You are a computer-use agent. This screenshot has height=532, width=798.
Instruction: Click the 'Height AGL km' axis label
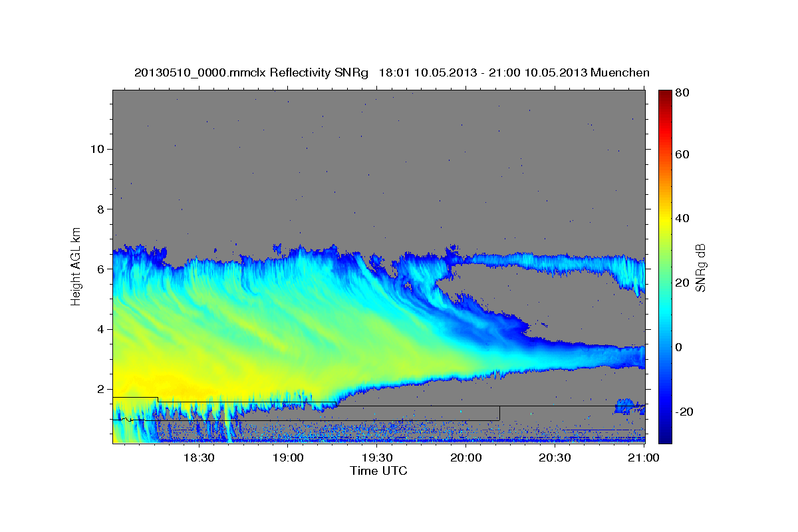click(76, 266)
